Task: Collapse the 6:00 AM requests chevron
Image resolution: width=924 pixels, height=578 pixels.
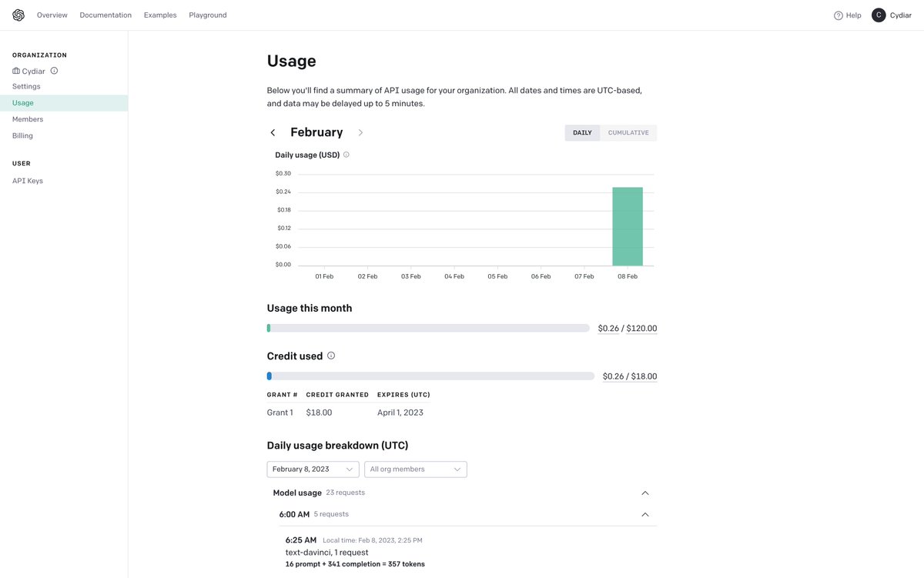Action: 645,515
